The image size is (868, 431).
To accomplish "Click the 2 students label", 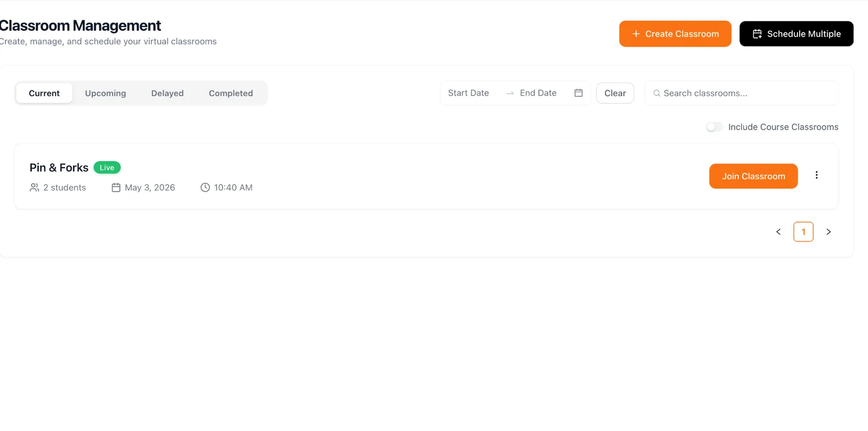I will (65, 188).
